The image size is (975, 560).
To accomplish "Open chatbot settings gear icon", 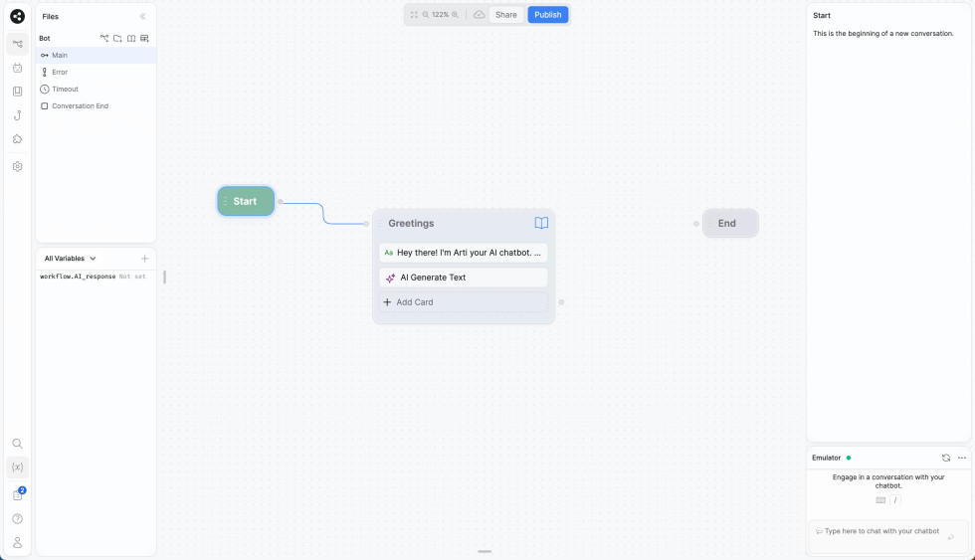I will pyautogui.click(x=17, y=166).
